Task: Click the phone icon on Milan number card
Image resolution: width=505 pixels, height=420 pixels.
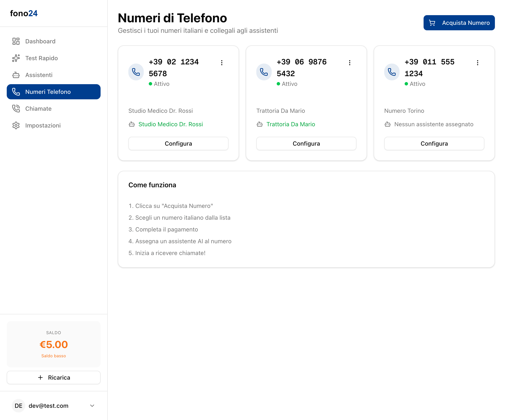Action: 136,72
